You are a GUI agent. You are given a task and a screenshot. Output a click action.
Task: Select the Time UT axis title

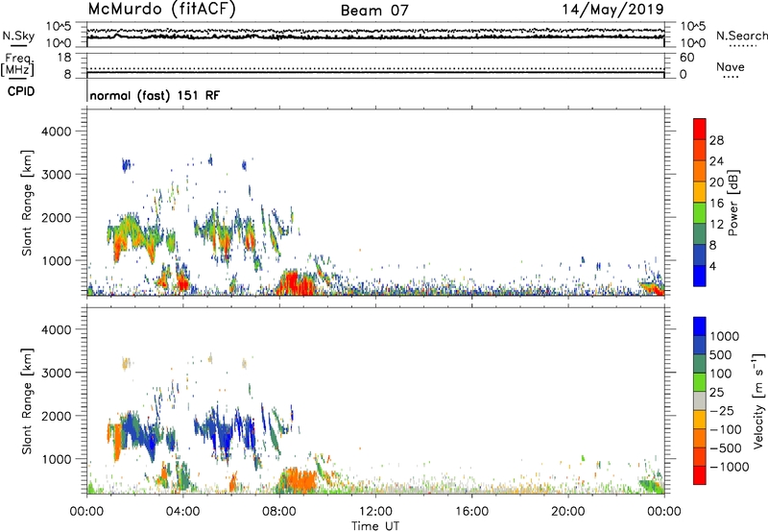tap(375, 526)
